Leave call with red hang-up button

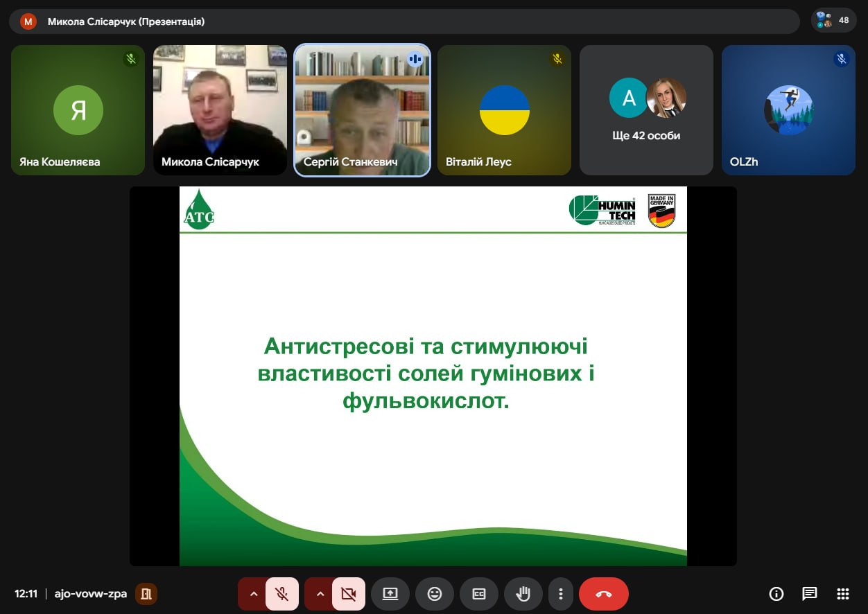603,594
